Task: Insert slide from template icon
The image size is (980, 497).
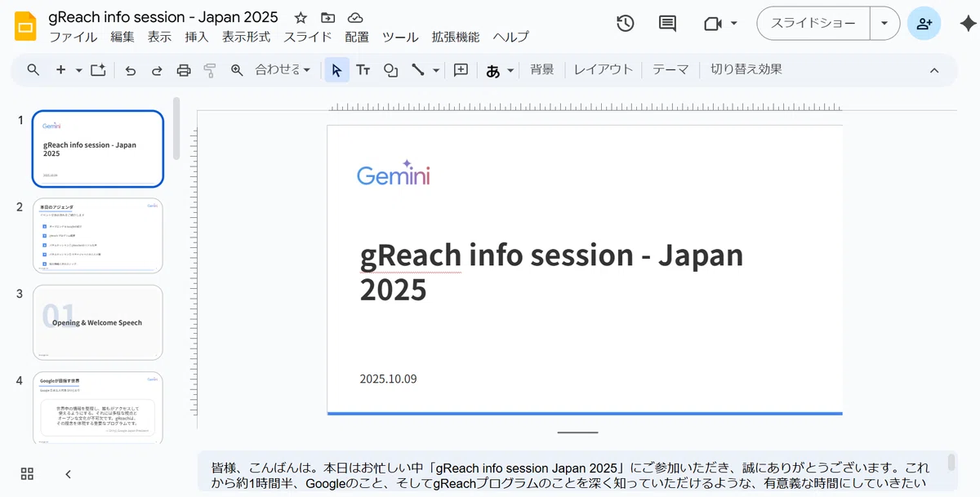Action: click(98, 70)
